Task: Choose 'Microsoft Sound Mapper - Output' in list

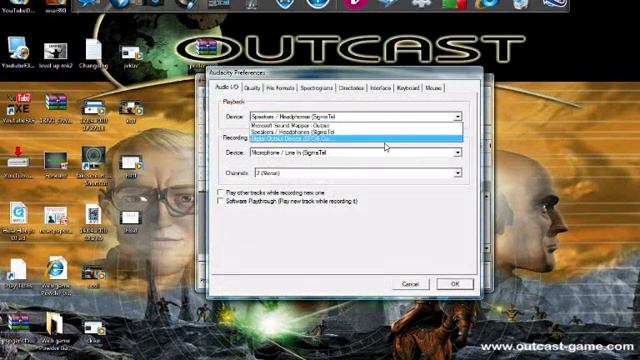Action: point(356,126)
